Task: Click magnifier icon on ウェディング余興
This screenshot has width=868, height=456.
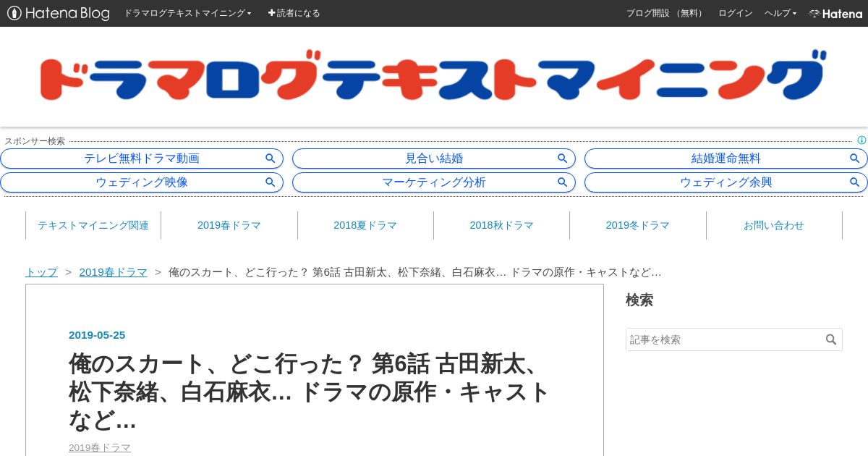Action: click(x=855, y=182)
